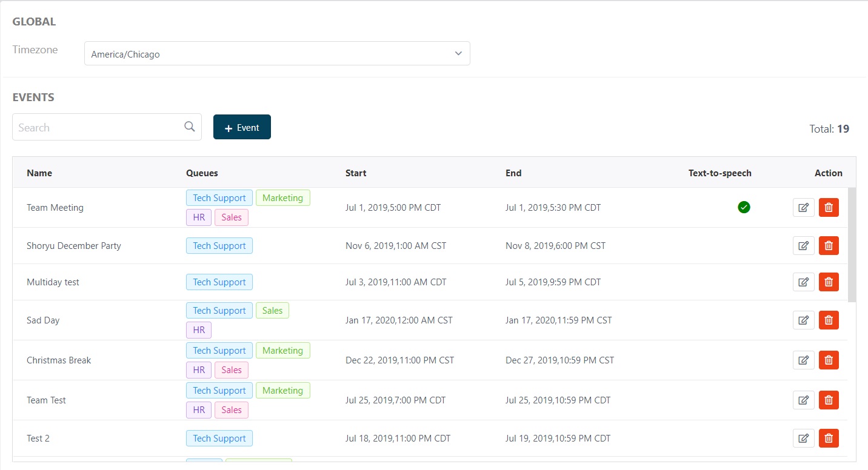Delete the Test 2 event
Image resolution: width=868 pixels, height=470 pixels.
pos(829,439)
